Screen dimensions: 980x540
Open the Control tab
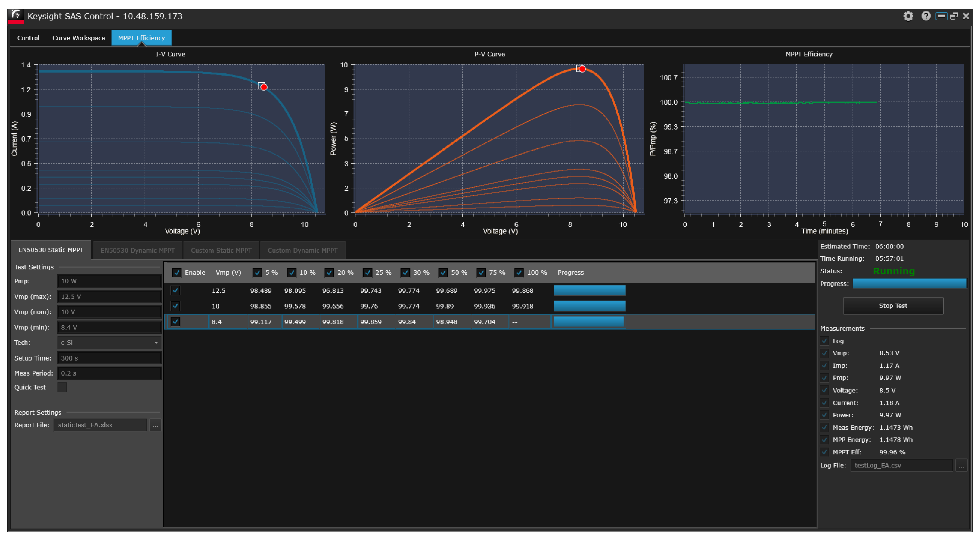tap(28, 38)
